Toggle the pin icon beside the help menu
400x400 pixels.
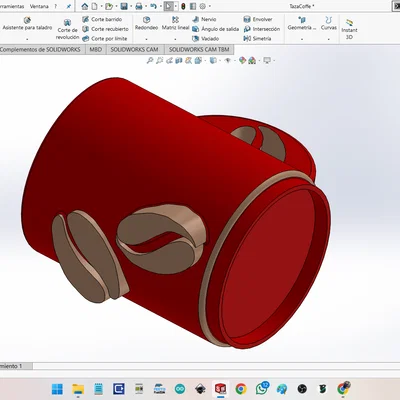click(68, 6)
